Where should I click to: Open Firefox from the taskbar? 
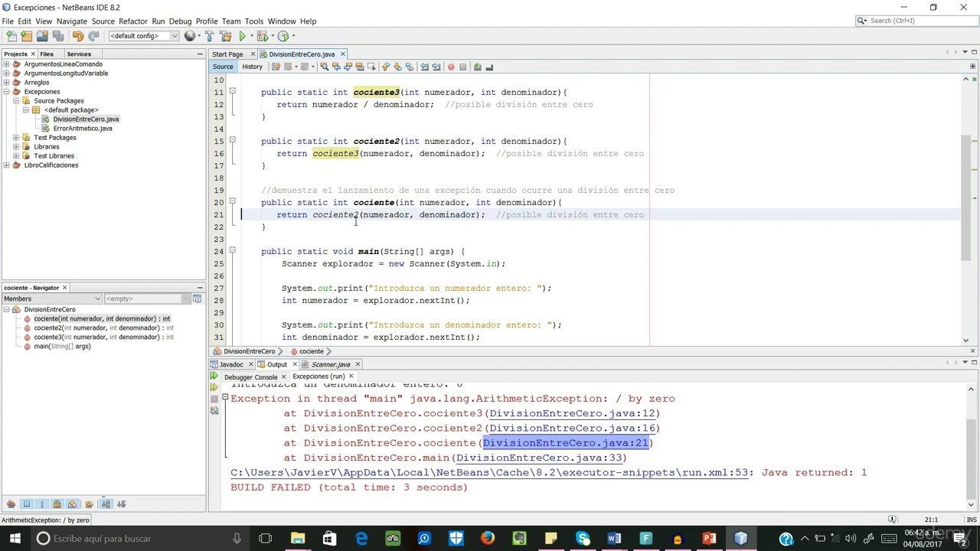[488, 538]
